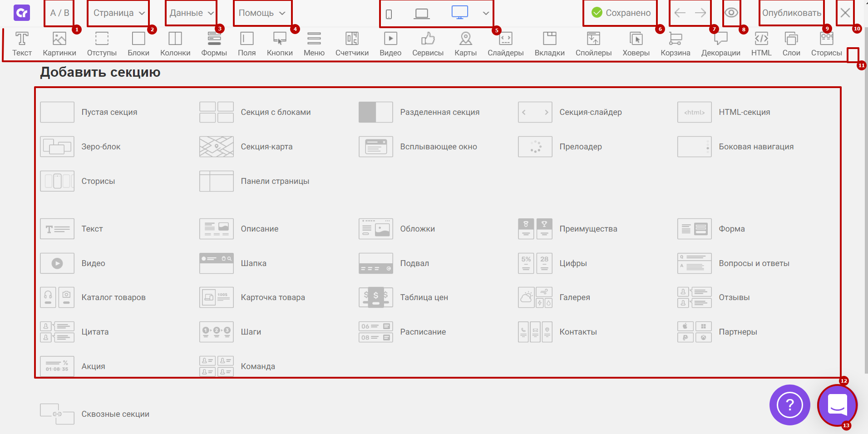Select the Описание section template
The image size is (868, 434).
pyautogui.click(x=239, y=229)
